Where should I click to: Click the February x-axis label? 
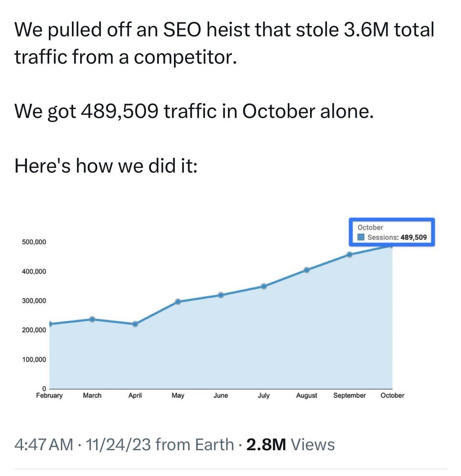point(49,395)
